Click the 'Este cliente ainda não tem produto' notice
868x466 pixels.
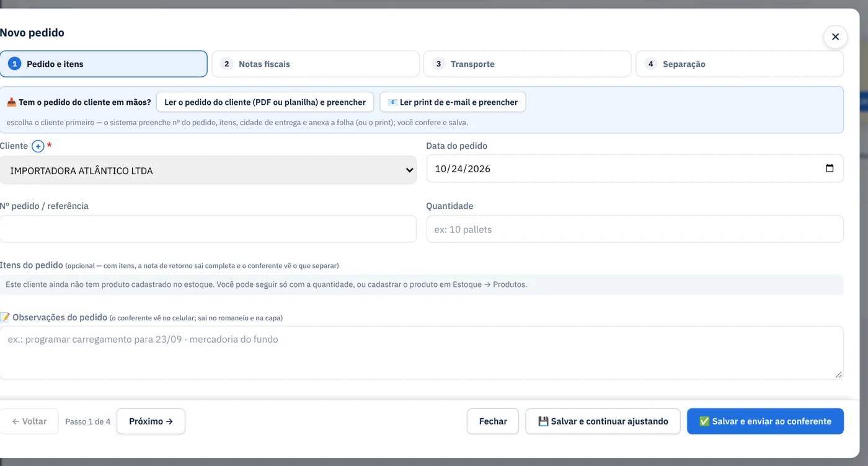coord(422,284)
